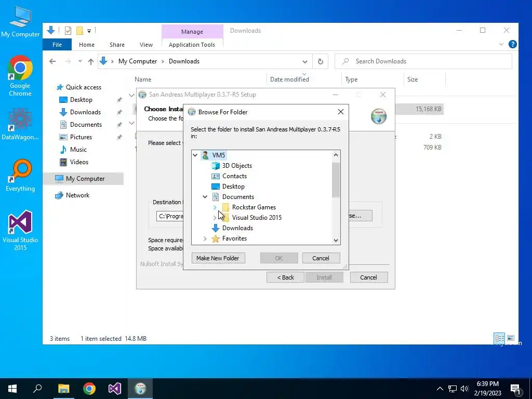Click Properties checkmark icon in quick toolbar
This screenshot has width=532, height=399.
tap(68, 31)
